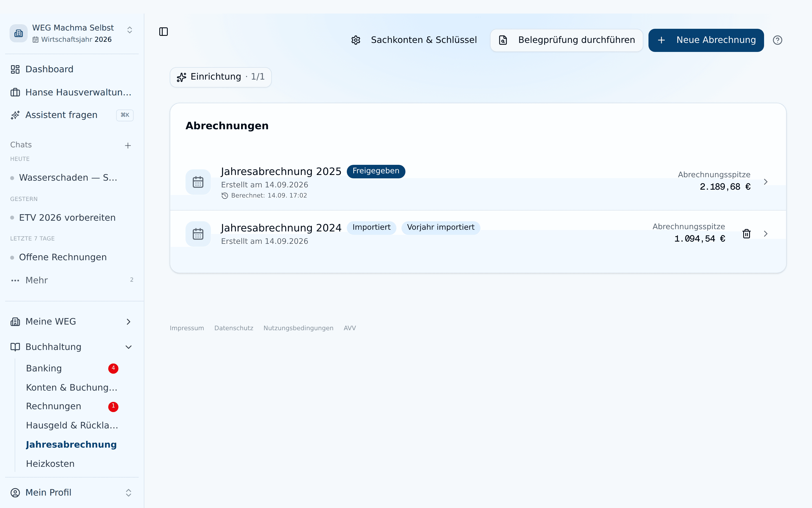
Task: Click the Banking badge showing 4
Action: coord(113,368)
